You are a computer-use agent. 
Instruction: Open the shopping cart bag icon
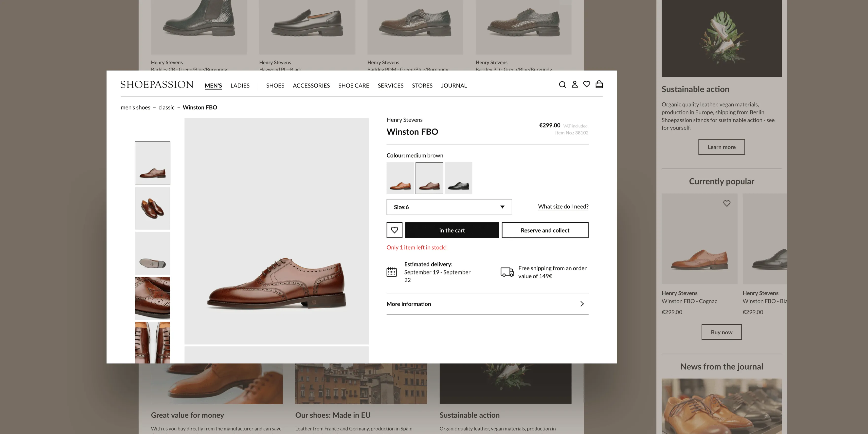click(x=599, y=85)
